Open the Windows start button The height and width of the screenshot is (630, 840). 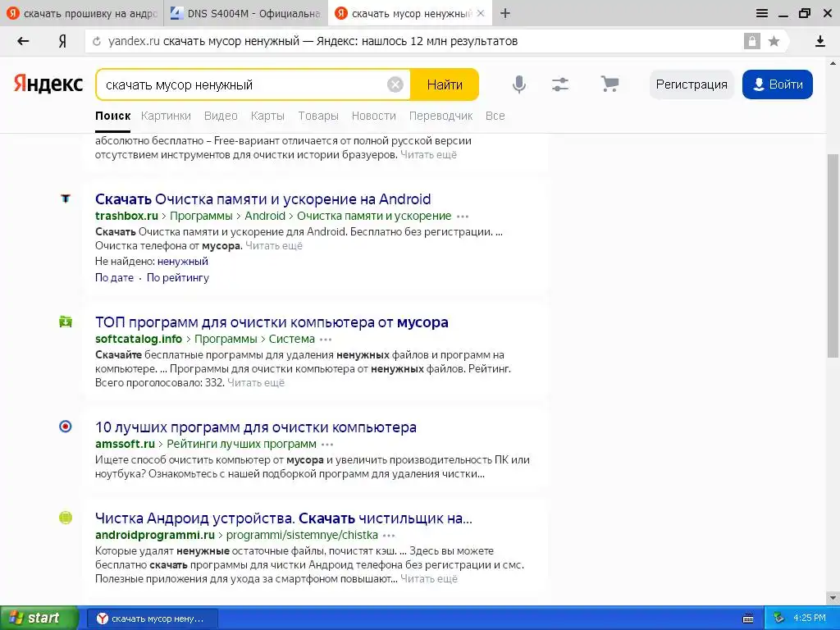[39, 618]
